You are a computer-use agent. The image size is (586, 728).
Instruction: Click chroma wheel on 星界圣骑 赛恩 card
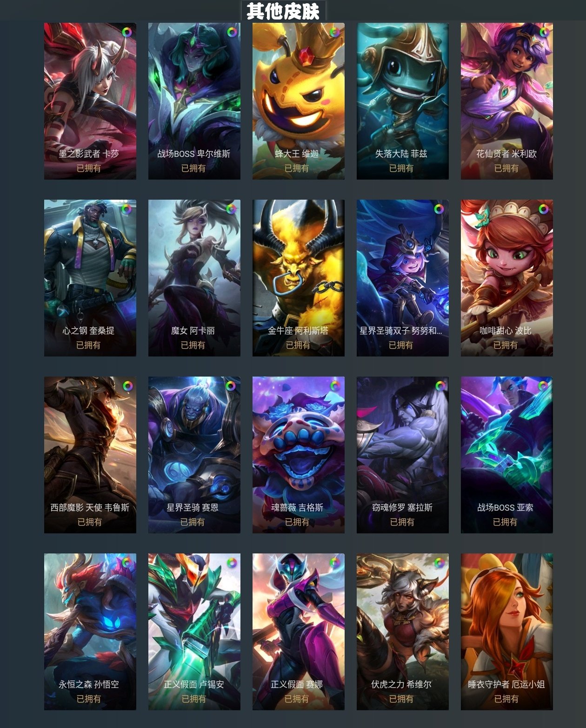(231, 386)
